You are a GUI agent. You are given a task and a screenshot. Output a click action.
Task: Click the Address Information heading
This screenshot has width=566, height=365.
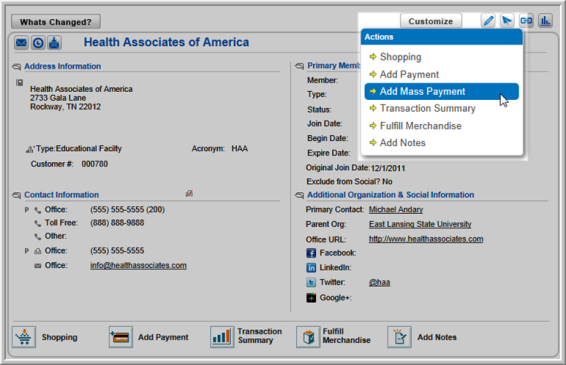pyautogui.click(x=62, y=66)
